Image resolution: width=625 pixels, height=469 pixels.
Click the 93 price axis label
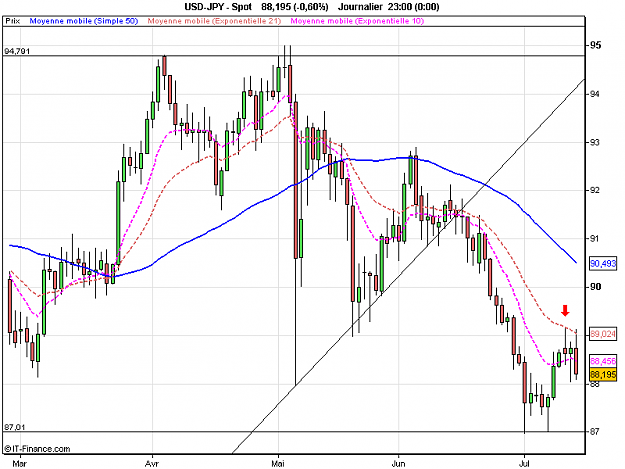[x=594, y=142]
